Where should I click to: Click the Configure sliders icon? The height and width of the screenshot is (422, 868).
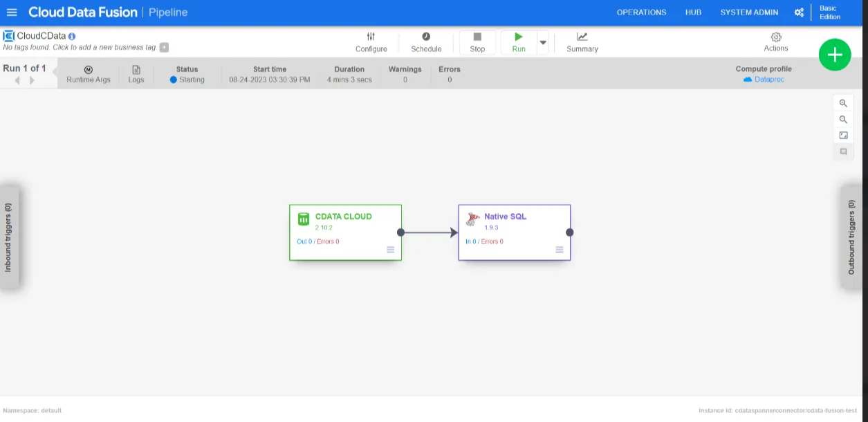click(371, 37)
